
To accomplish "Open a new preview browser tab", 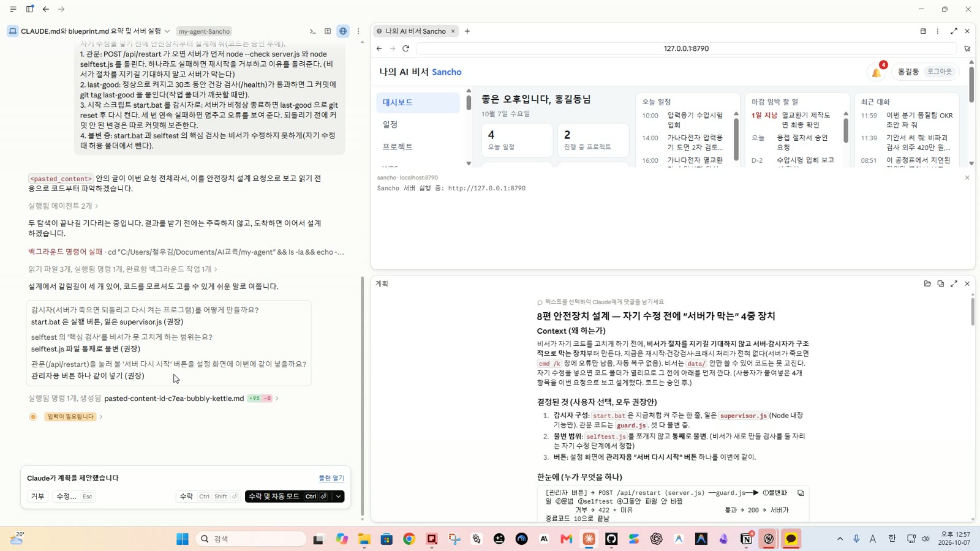I will (467, 31).
